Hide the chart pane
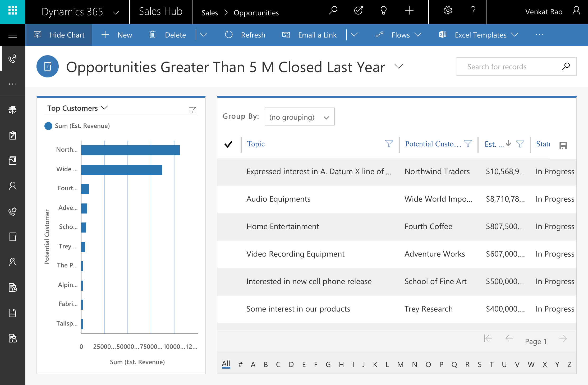 59,35
